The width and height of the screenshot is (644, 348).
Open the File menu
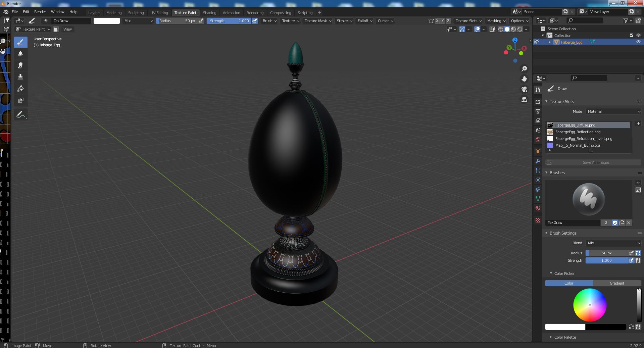click(x=15, y=12)
